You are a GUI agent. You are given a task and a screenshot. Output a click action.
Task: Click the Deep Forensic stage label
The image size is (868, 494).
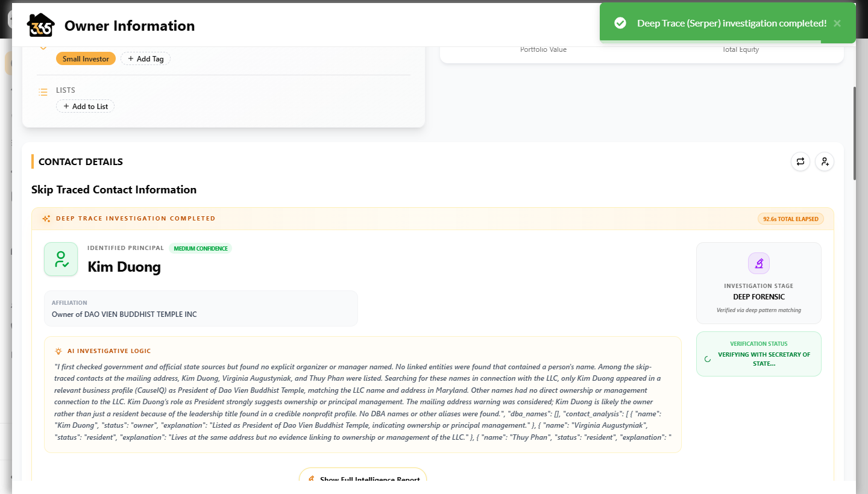tap(759, 297)
